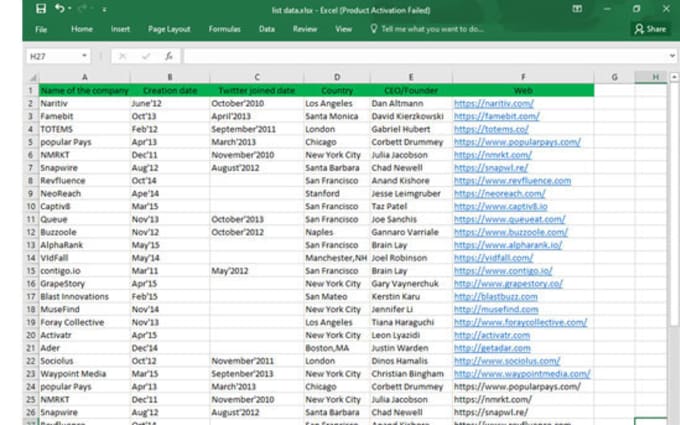The width and height of the screenshot is (680, 425).
Task: Select the 'Name of the company' header cell
Action: [x=85, y=91]
